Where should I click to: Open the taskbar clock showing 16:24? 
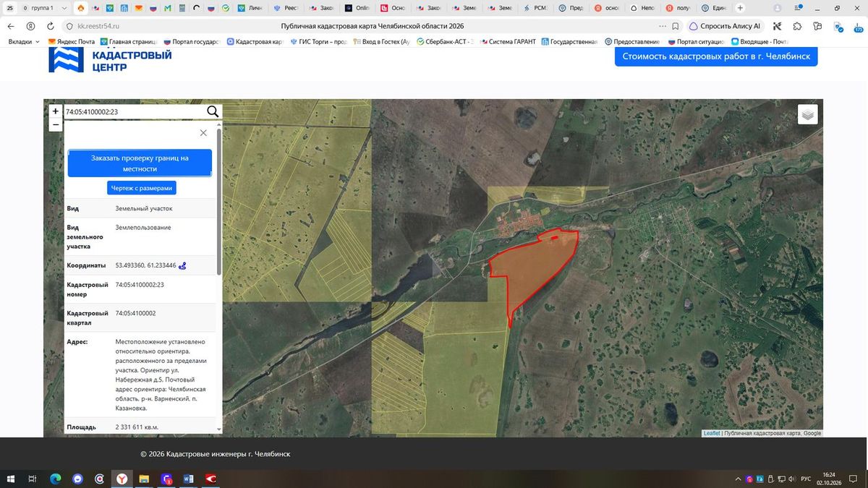(829, 479)
